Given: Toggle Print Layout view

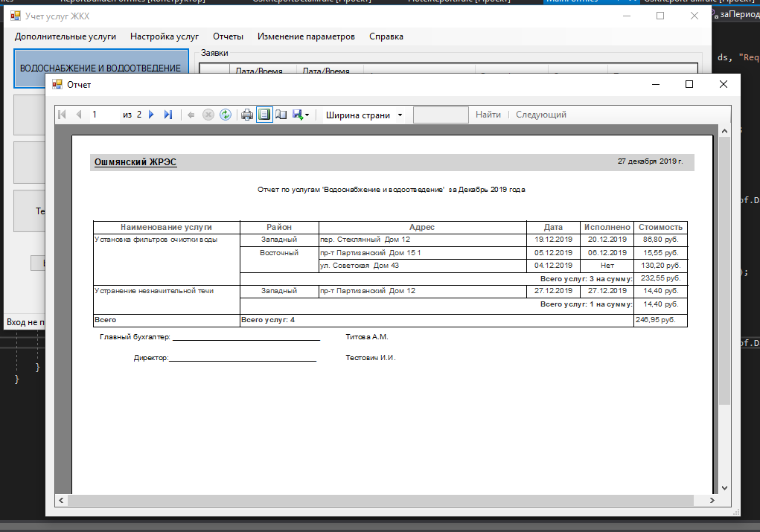Looking at the screenshot, I should 264,115.
